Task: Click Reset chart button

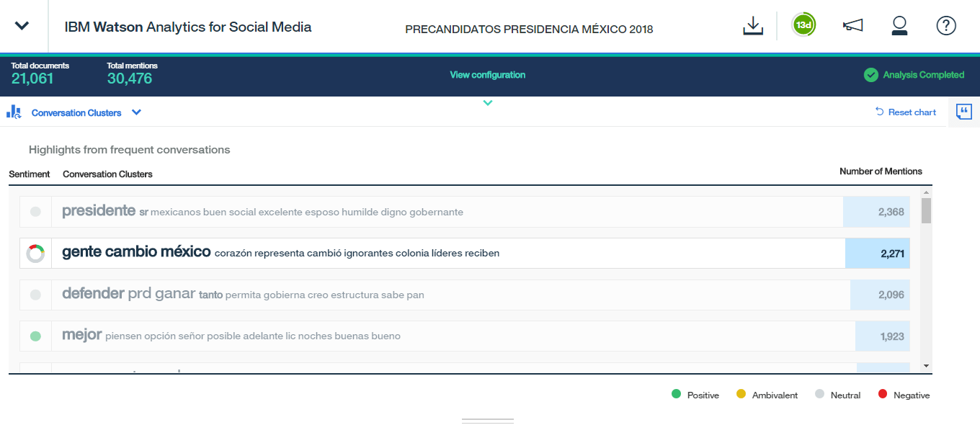Action: (906, 112)
